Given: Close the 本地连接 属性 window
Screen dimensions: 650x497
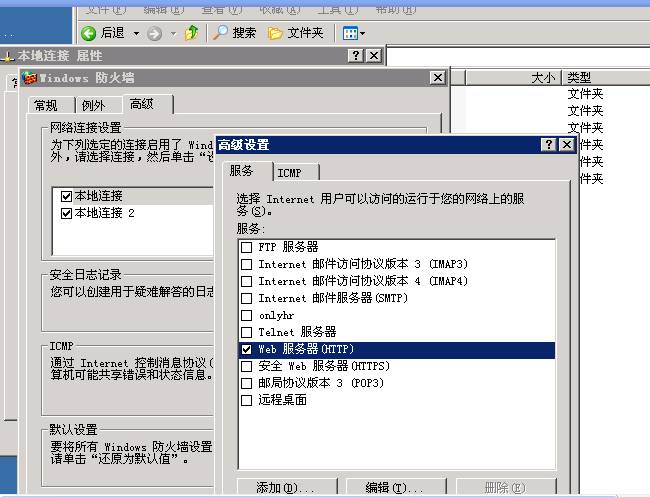Looking at the screenshot, I should pos(374,56).
